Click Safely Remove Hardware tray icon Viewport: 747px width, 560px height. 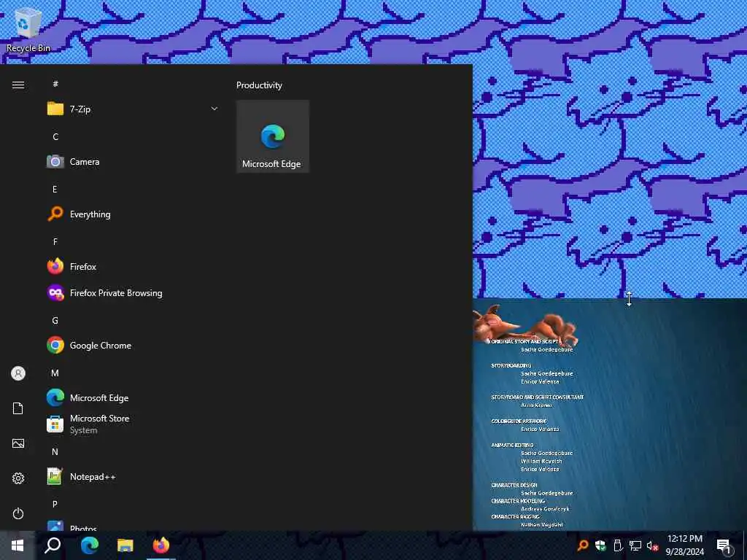pyautogui.click(x=618, y=545)
